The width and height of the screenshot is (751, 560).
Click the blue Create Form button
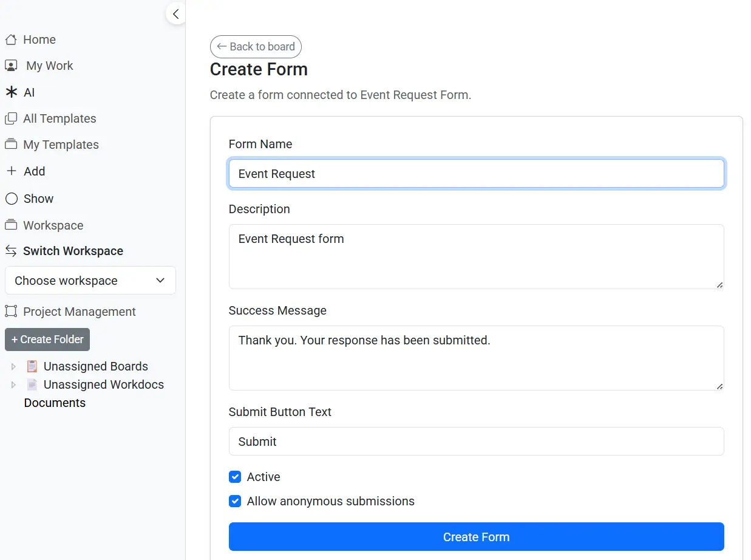tap(477, 537)
